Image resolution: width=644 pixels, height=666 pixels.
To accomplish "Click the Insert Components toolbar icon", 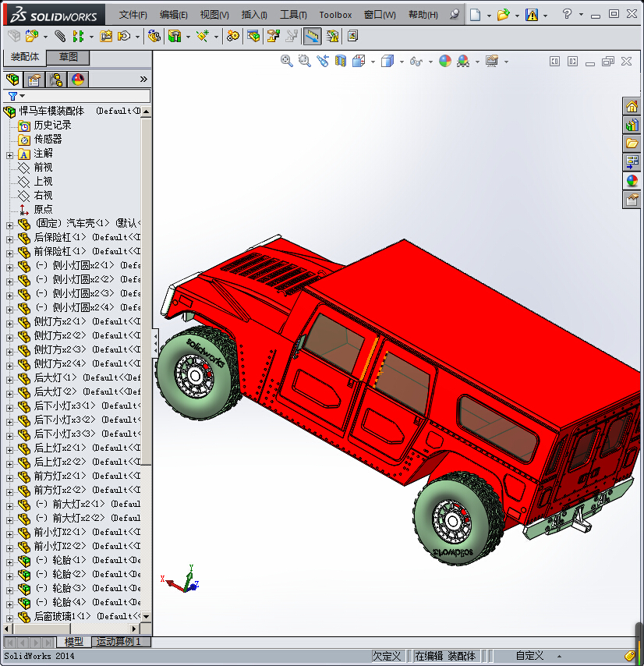I will coord(32,36).
